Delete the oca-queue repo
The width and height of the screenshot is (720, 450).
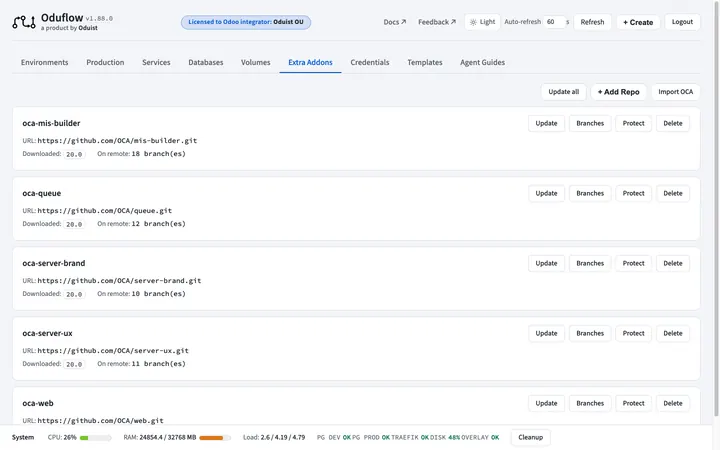coord(673,193)
